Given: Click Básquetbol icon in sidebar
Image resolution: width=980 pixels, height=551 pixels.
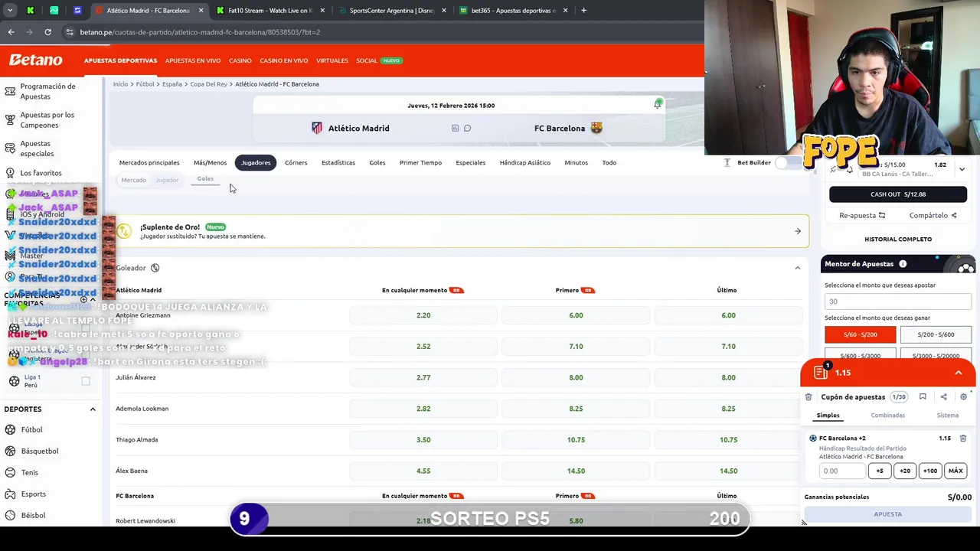Looking at the screenshot, I should point(11,451).
